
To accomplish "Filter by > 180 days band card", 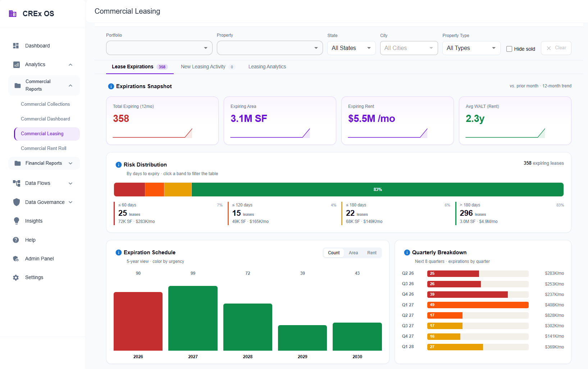I will tap(510, 214).
